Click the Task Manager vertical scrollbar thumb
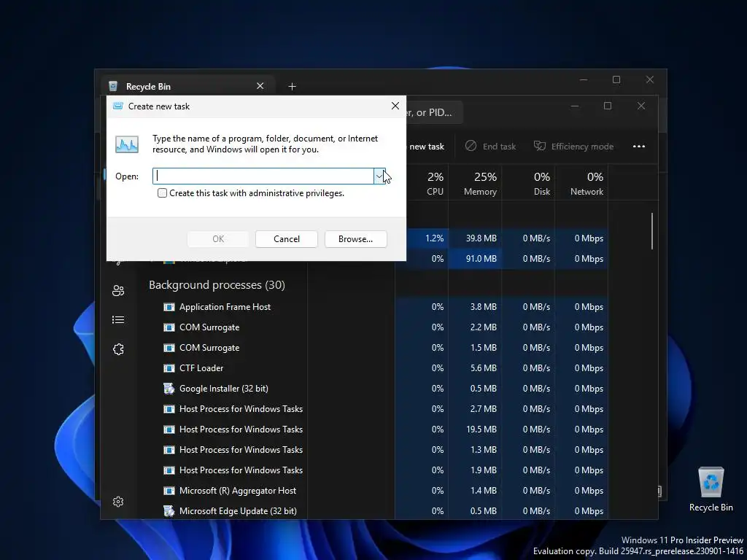This screenshot has width=747, height=560. point(651,231)
